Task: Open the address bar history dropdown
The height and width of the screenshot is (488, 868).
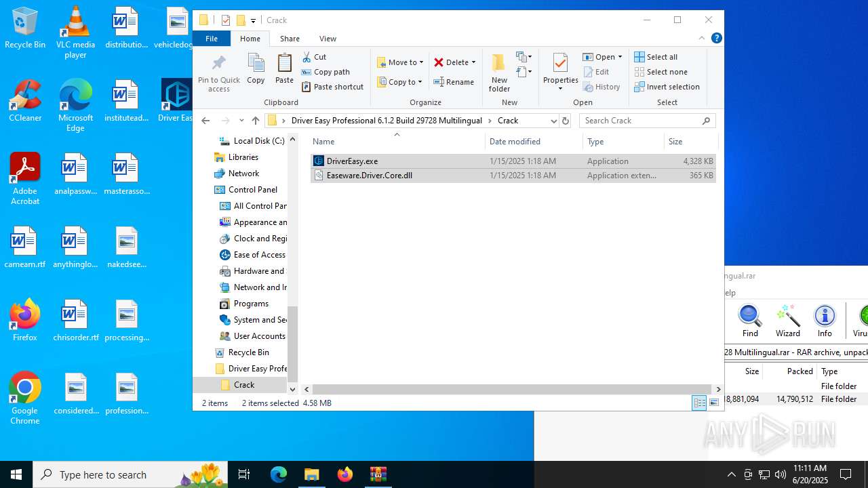Action: (553, 121)
